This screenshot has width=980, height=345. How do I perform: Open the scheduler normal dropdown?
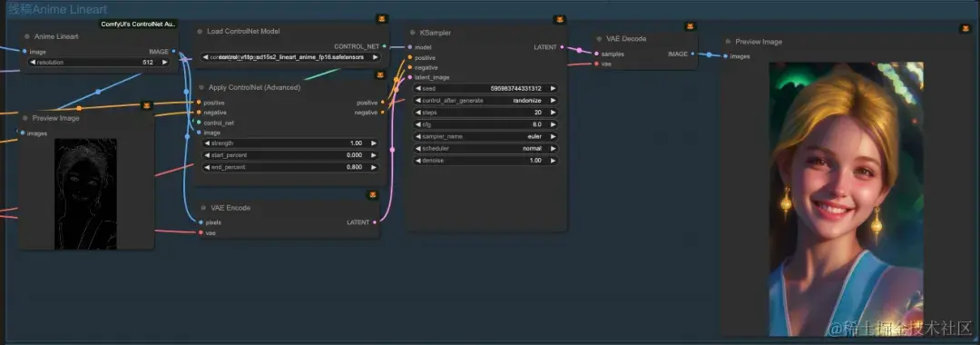[485, 149]
